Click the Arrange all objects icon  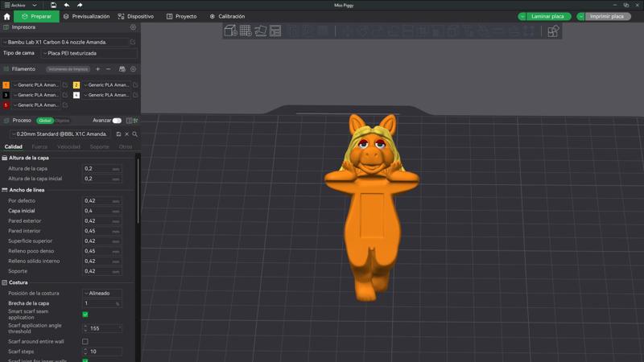coord(275,31)
